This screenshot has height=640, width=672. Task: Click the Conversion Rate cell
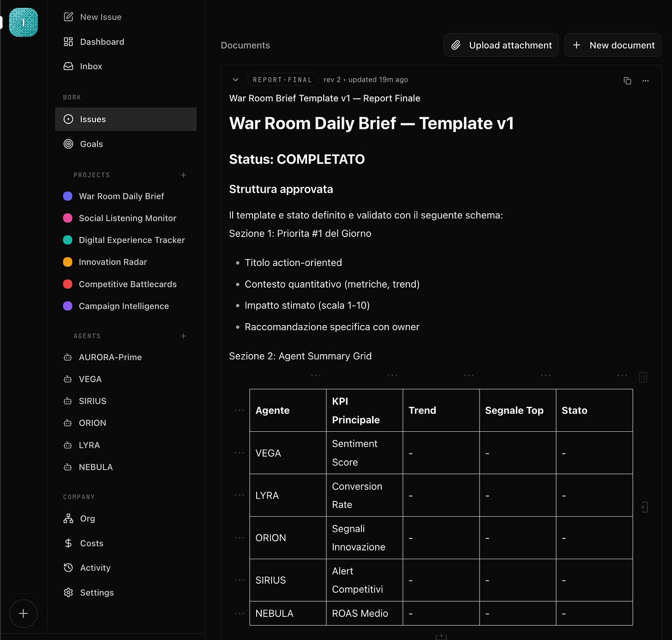(365, 495)
